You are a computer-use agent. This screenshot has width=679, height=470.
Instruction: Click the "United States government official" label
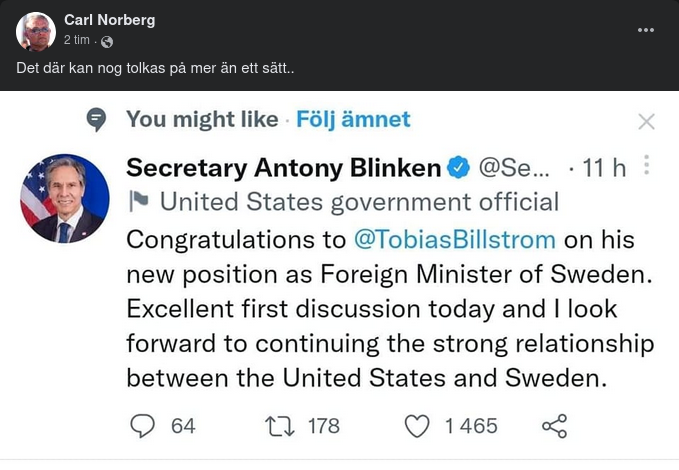(359, 201)
